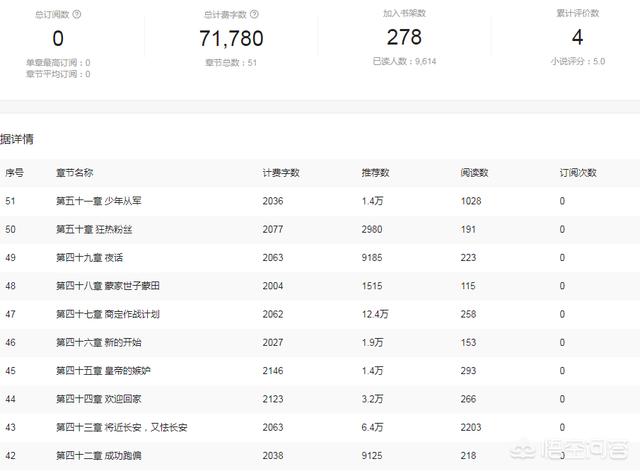The width and height of the screenshot is (640, 471).
Task: Click the 71,780 total word count
Action: point(231,39)
